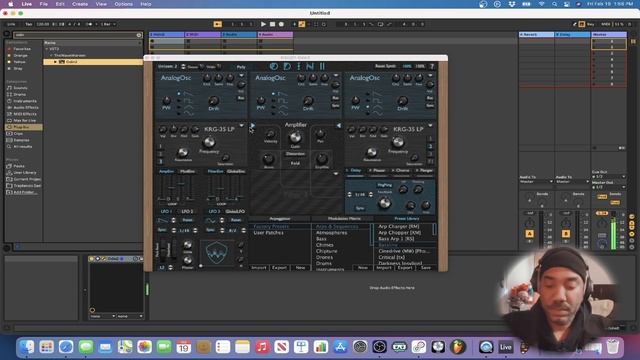
Task: Select the Audio Effects browser category
Action: coord(26,107)
